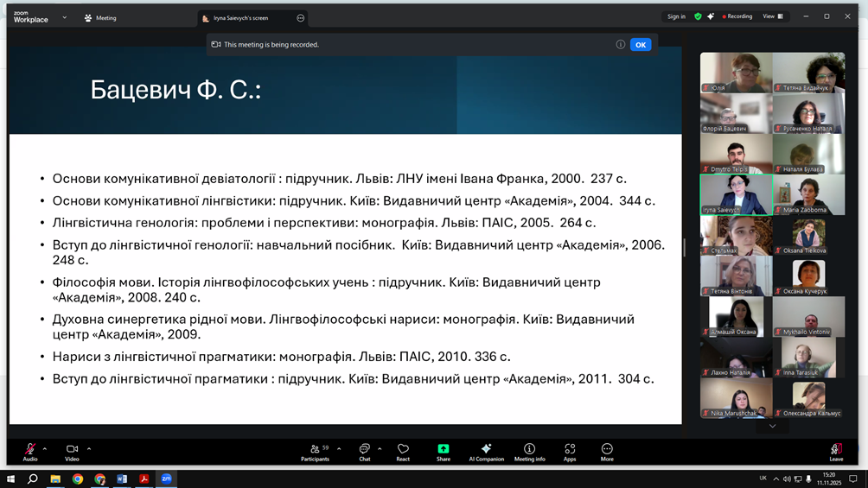Open the React emoji panel
868x488 pixels.
403,450
